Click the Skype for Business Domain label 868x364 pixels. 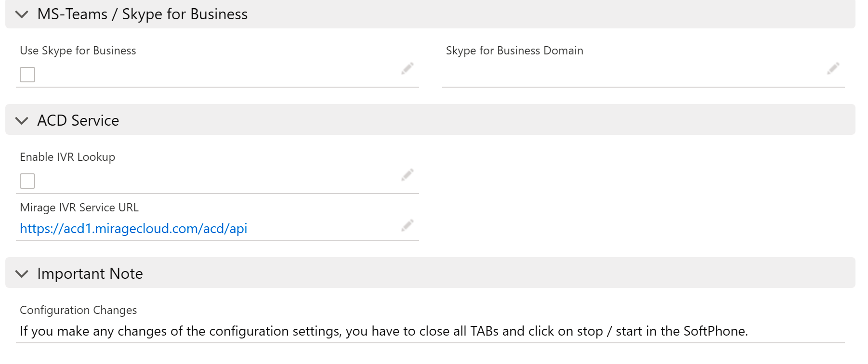pos(514,51)
